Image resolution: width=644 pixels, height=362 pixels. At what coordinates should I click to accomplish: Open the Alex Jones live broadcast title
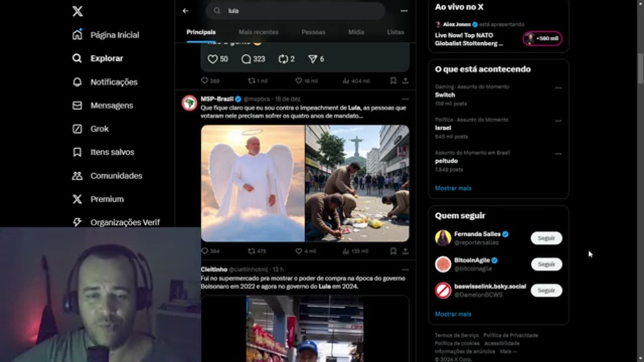tap(469, 39)
